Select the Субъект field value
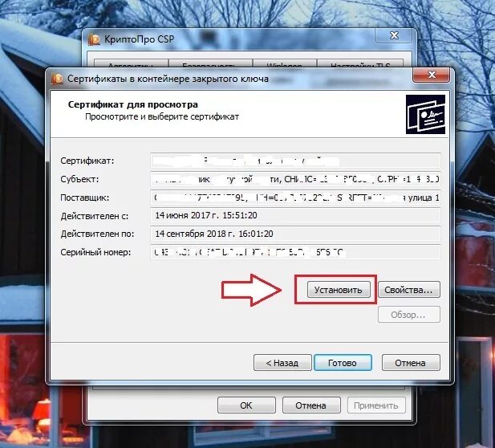 click(295, 179)
